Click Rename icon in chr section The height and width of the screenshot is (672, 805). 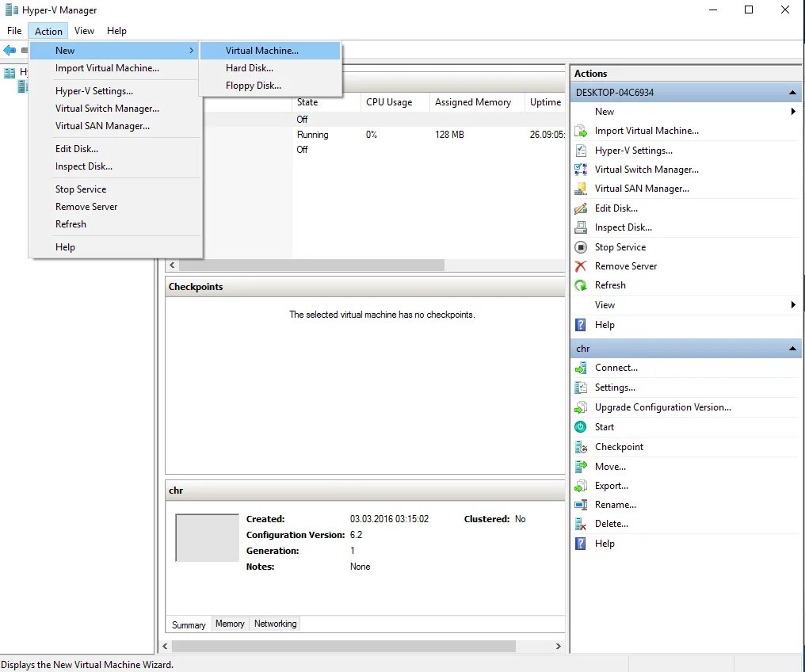click(x=581, y=505)
